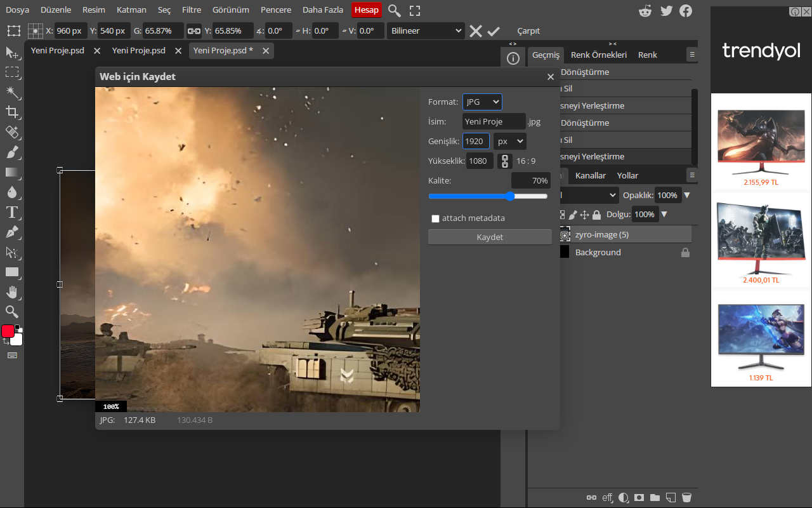This screenshot has height=508, width=812.
Task: Select the Brush tool in the toolbar
Action: click(12, 152)
